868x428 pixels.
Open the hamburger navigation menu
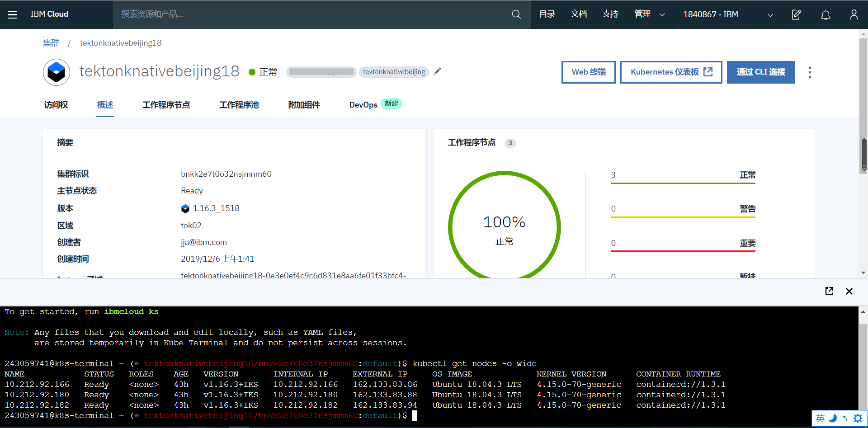[x=13, y=14]
